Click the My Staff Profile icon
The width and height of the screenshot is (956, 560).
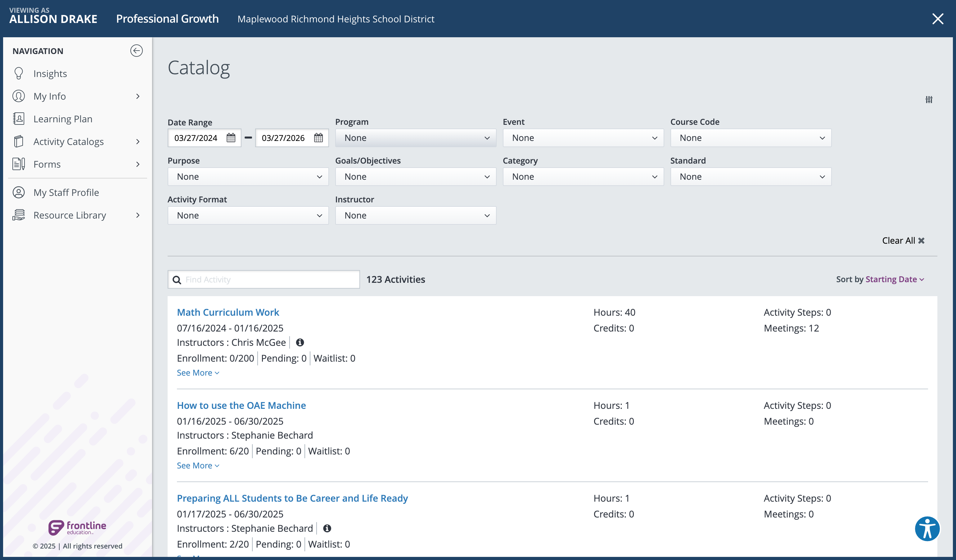point(19,192)
